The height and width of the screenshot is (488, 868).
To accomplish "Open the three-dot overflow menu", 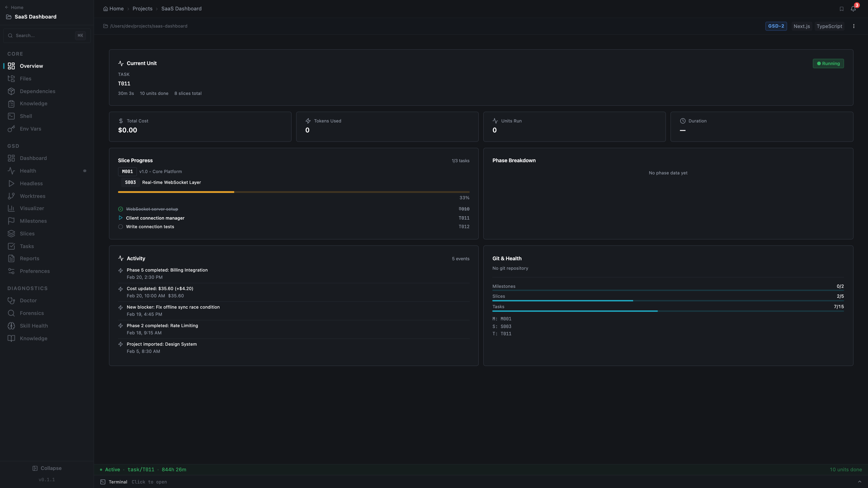I will [854, 26].
